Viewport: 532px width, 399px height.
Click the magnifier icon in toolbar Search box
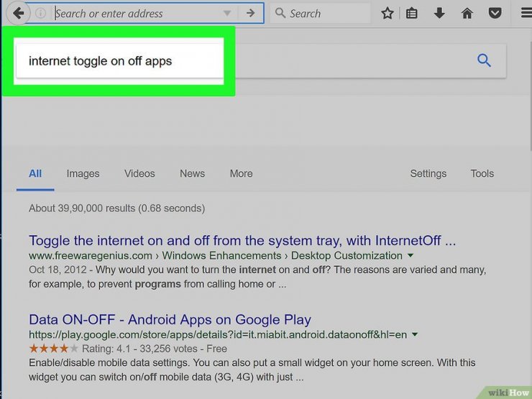tap(280, 13)
